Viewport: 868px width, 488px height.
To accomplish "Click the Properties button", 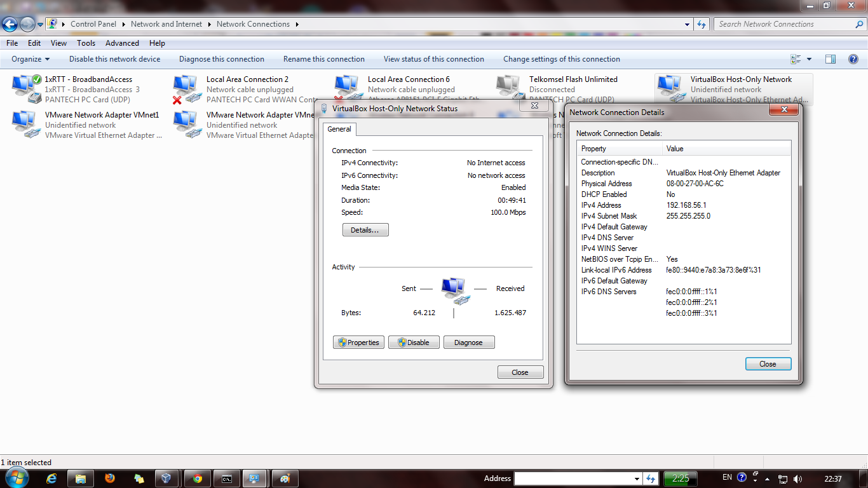I will point(359,342).
